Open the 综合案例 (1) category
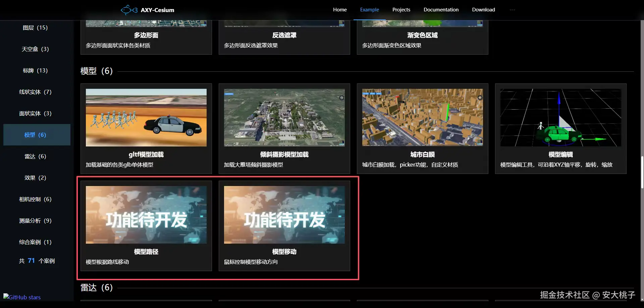This screenshot has width=644, height=308. pos(35,242)
